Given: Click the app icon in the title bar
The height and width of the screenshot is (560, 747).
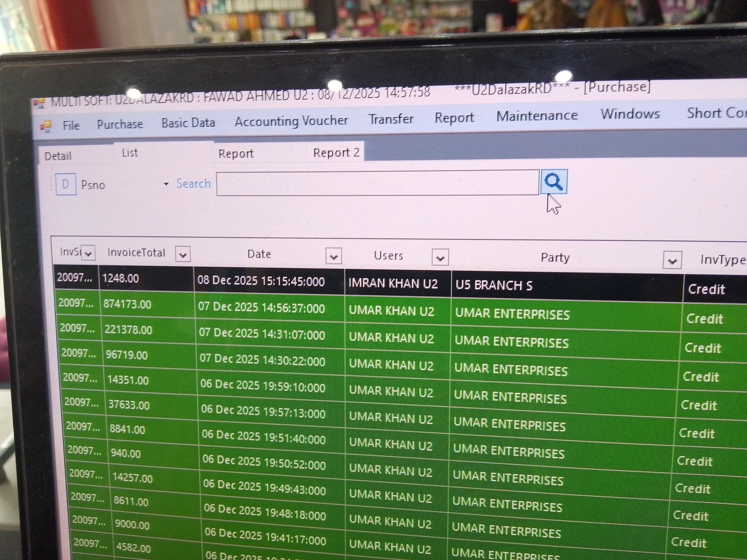Looking at the screenshot, I should click(x=39, y=103).
